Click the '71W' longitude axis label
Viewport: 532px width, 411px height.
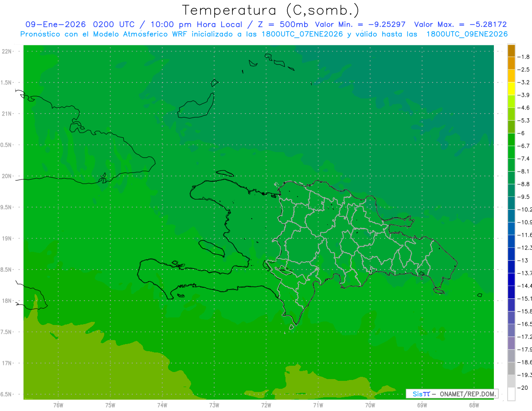point(318,405)
